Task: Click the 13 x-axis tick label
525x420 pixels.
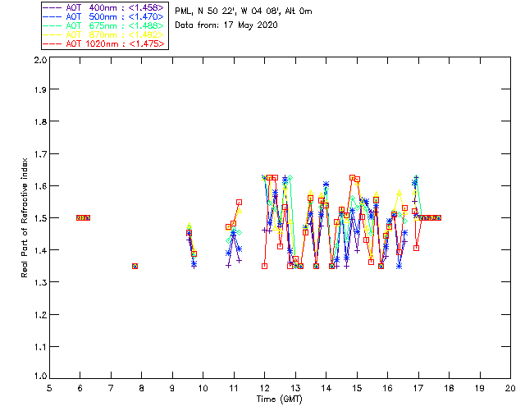Action: click(x=295, y=388)
